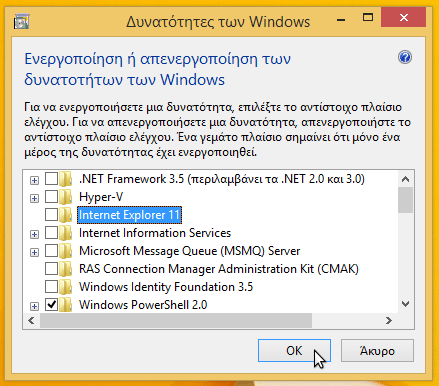
Task: Click the horizontal scrollbar right arrow
Action: pyautogui.click(x=389, y=321)
